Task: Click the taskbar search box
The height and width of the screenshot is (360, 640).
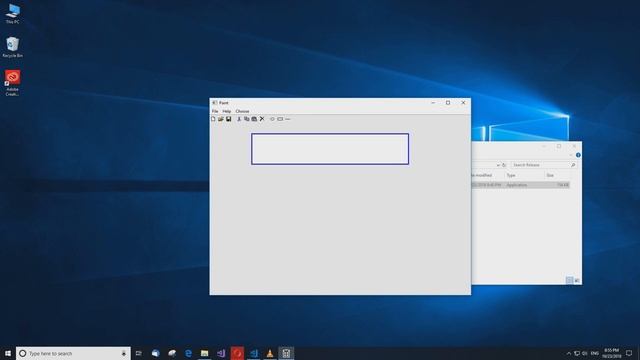Action: [x=73, y=353]
